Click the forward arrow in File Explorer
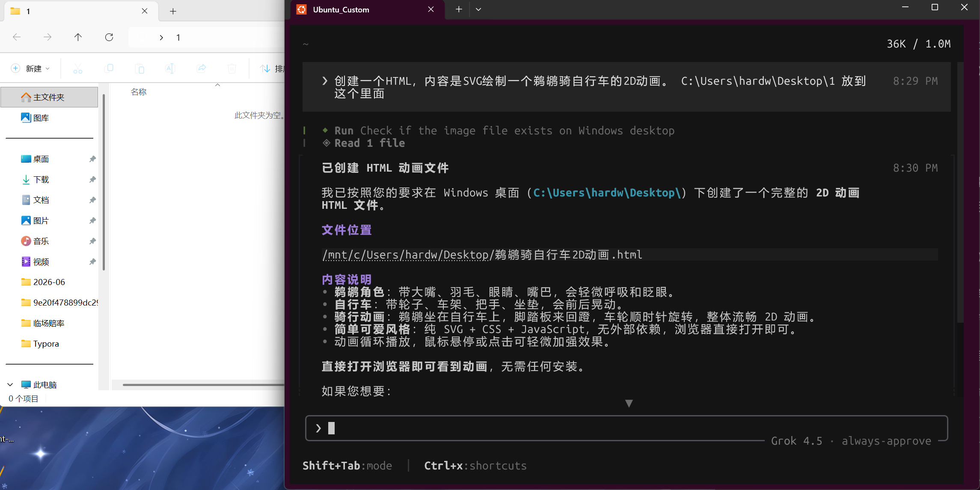Viewport: 980px width, 490px height. pos(47,37)
